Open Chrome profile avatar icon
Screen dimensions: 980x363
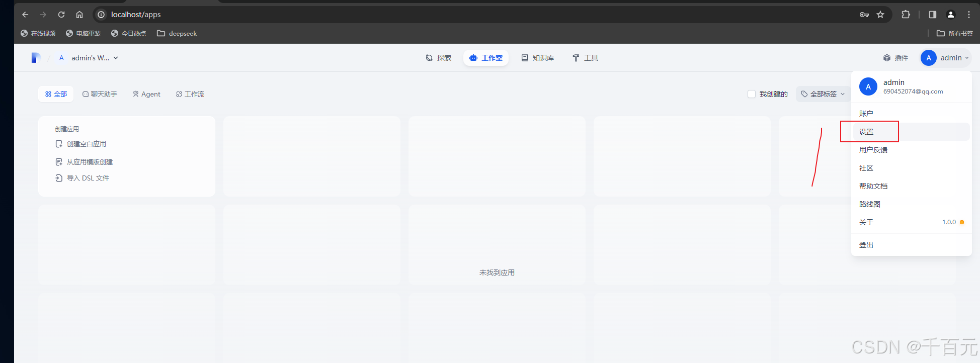(951, 15)
